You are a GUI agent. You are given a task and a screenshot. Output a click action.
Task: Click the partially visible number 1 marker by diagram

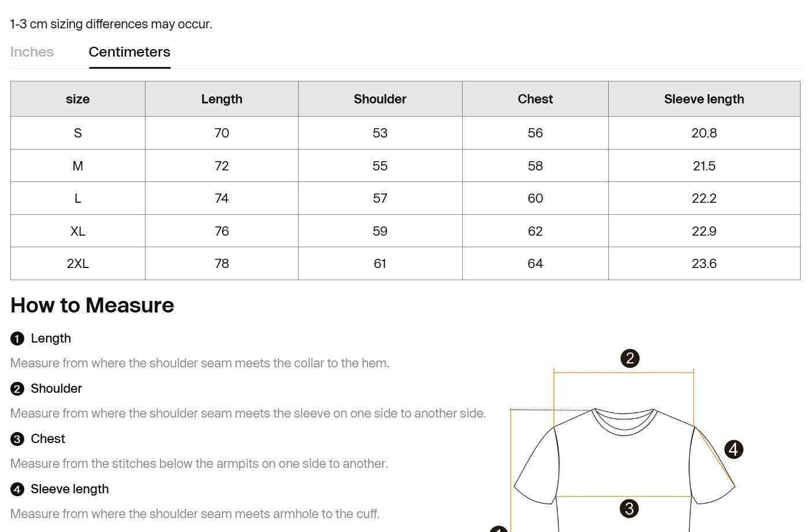coord(498,529)
